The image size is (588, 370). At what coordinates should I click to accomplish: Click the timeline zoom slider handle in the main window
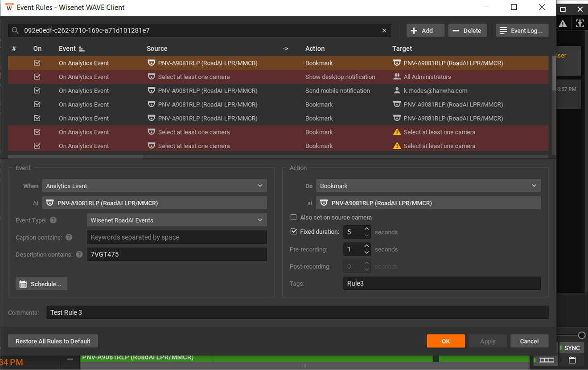pos(581,335)
